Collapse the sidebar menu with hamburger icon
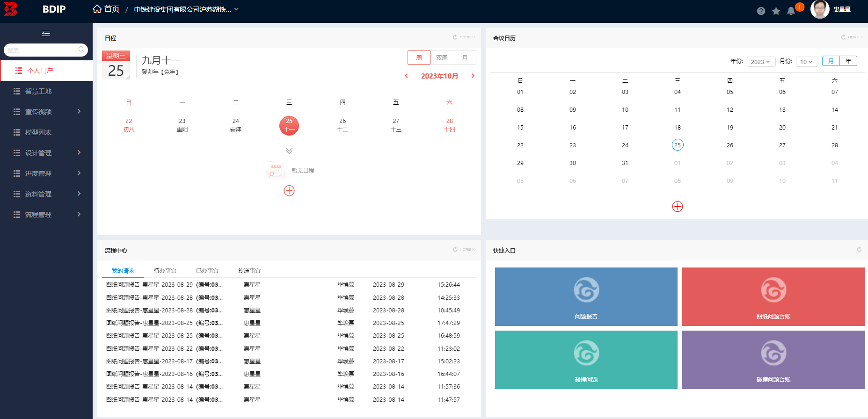Screen dimensions: 868x419 click(x=46, y=33)
